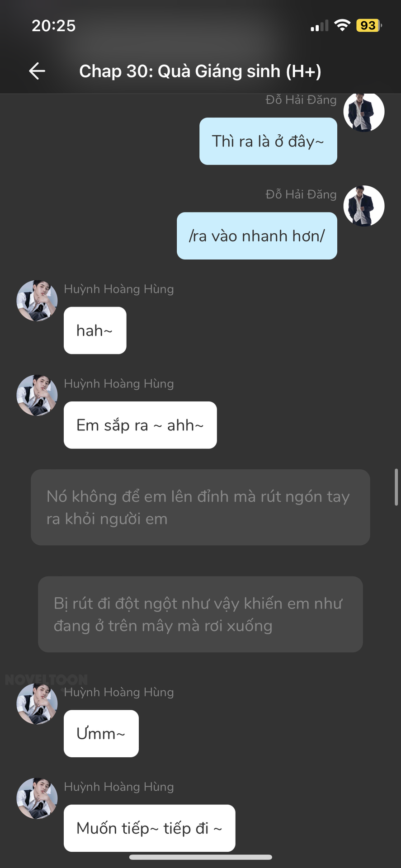Tap avatar next to 'Em sắp ra' message
Viewport: 401px width, 868px height.
[x=37, y=395]
